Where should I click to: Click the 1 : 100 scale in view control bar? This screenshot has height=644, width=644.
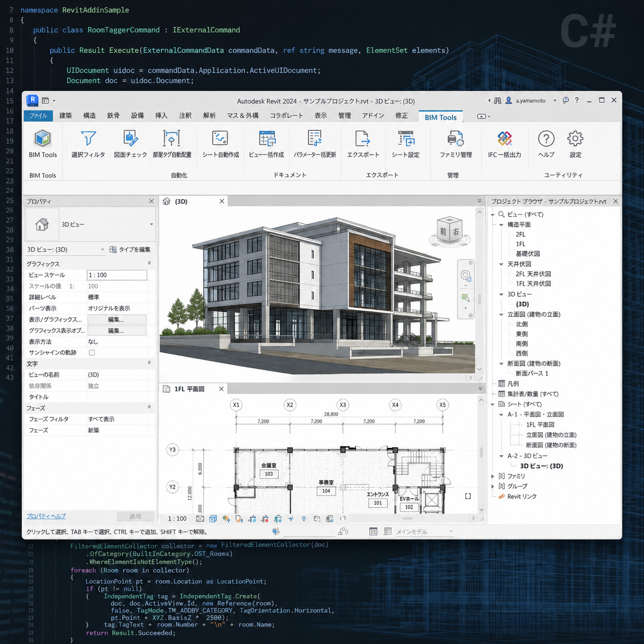(177, 519)
